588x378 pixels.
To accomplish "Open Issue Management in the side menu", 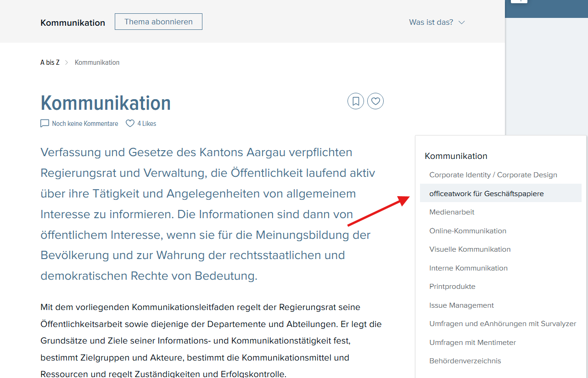I will pyautogui.click(x=462, y=305).
